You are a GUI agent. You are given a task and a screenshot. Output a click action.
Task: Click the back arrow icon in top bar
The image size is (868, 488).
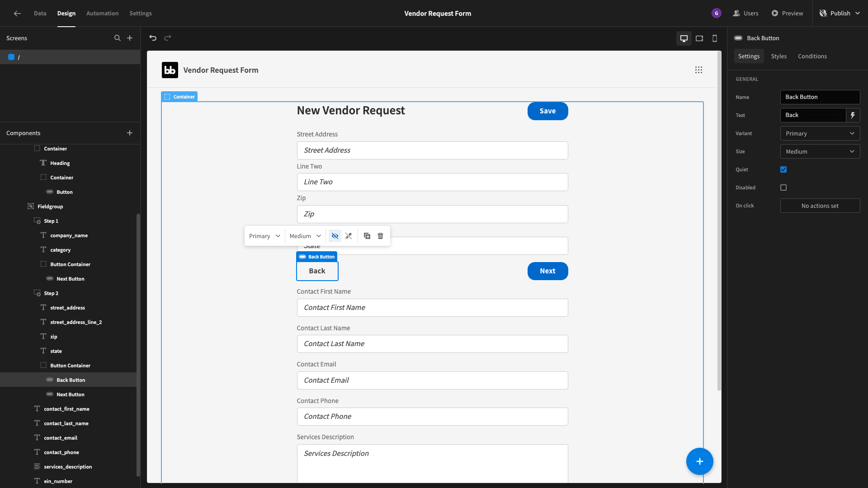(17, 14)
